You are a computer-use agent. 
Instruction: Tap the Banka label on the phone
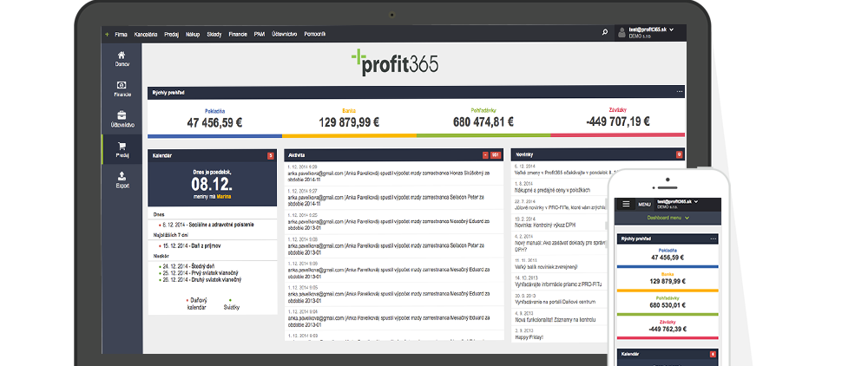(667, 274)
